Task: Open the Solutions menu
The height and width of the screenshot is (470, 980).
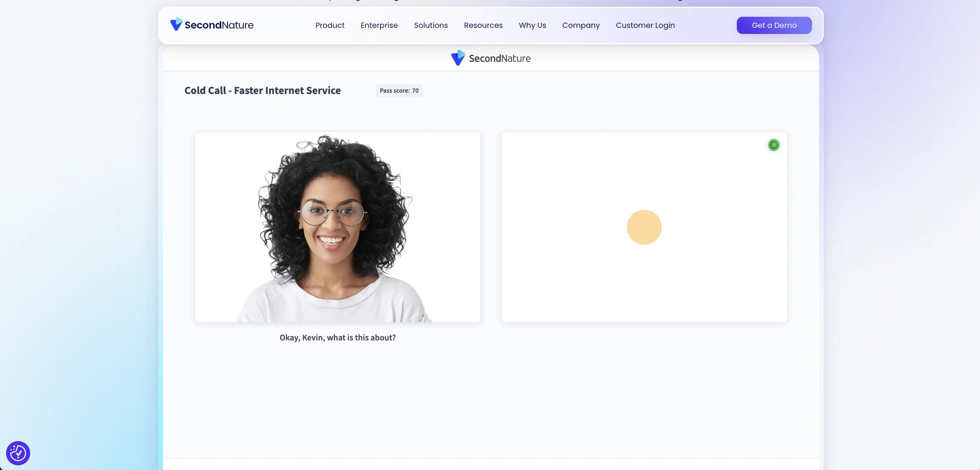Action: point(431,25)
